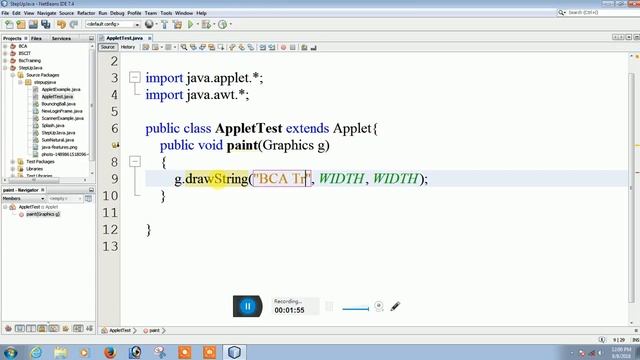640x360 pixels.
Task: Select the AppletTest.java editor tab
Action: point(124,38)
